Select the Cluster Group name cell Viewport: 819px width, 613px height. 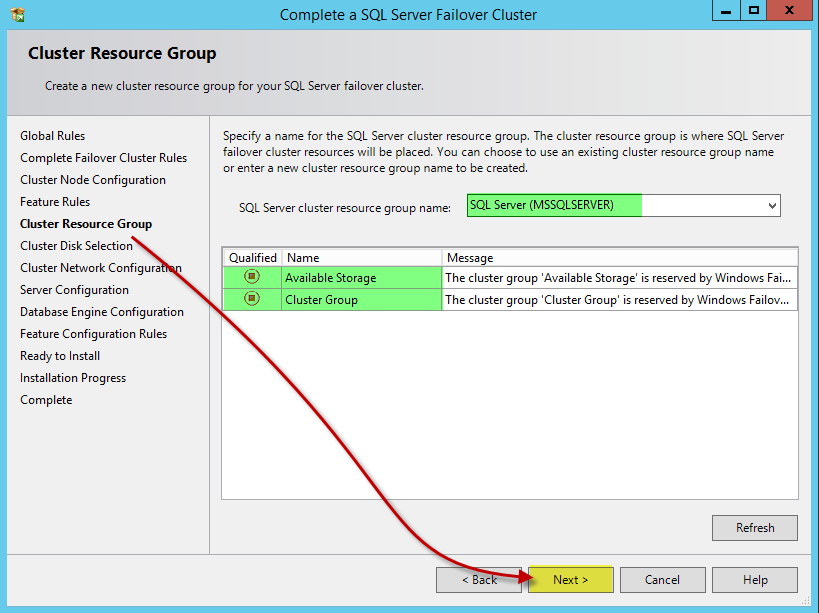tap(362, 300)
